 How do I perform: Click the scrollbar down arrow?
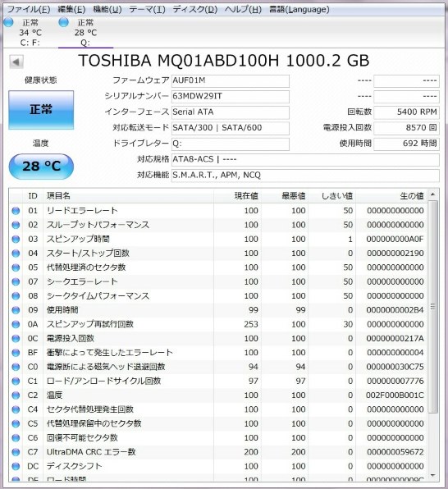point(432,475)
